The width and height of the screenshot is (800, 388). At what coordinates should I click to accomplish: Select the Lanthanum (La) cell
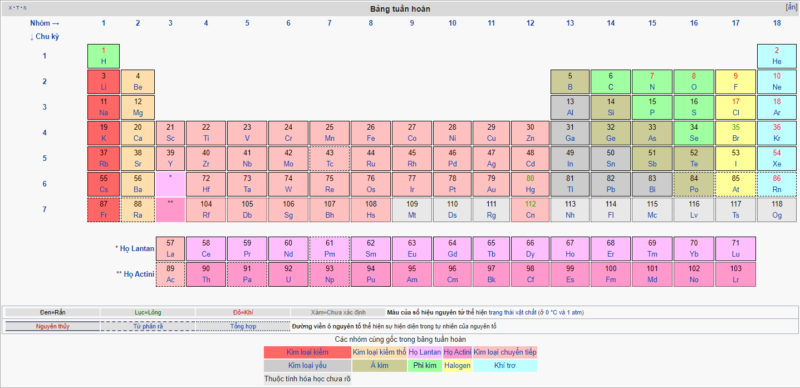(170, 248)
